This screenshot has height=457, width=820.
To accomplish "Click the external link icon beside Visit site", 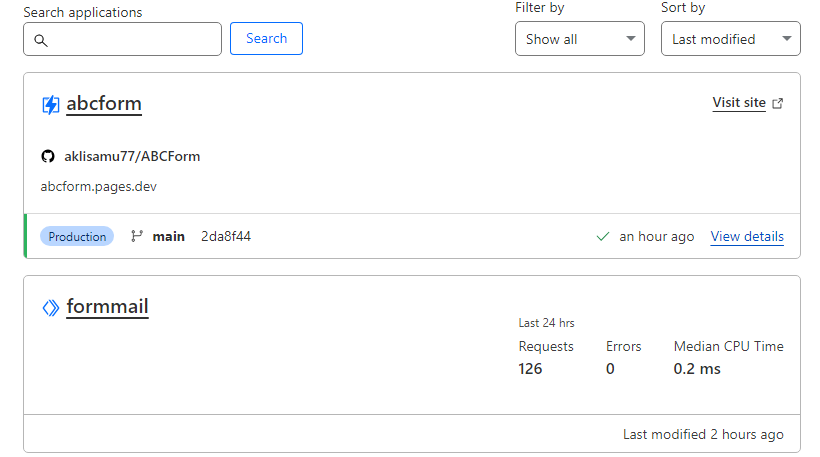I will (778, 103).
